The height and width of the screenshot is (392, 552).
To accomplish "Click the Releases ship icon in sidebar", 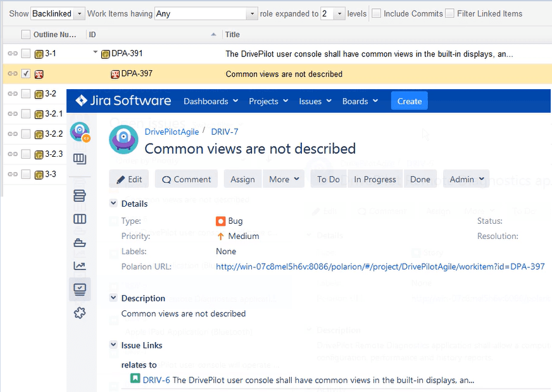I will pos(80,243).
